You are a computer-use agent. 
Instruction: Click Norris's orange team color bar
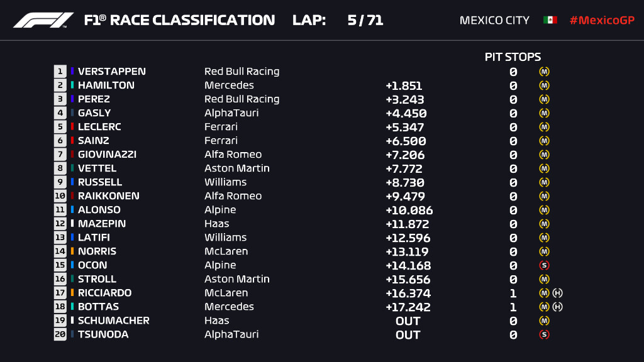tap(72, 251)
